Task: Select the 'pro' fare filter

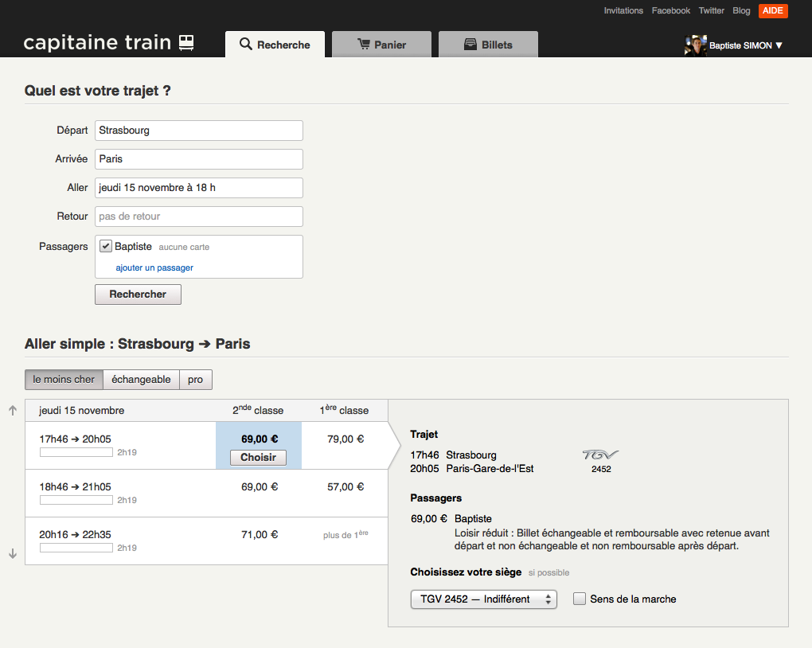Action: click(x=196, y=380)
